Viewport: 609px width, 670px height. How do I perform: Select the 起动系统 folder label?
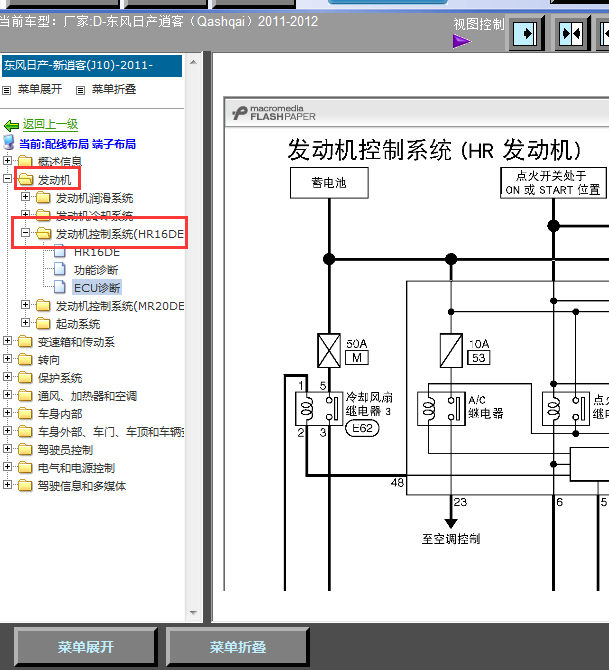click(x=78, y=324)
